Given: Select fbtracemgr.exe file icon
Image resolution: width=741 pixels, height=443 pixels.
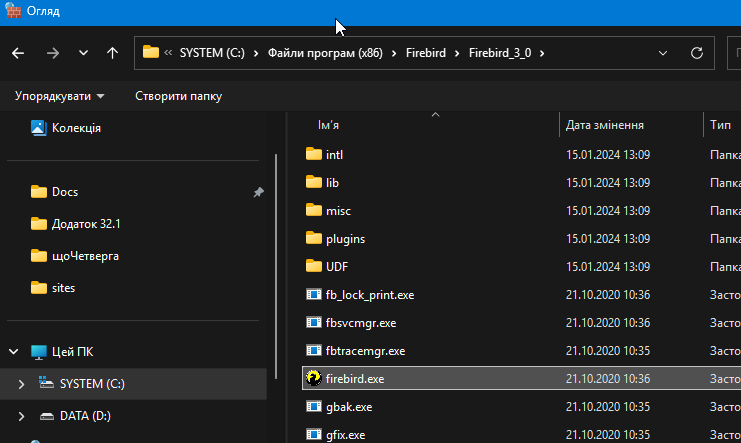Looking at the screenshot, I should point(314,350).
